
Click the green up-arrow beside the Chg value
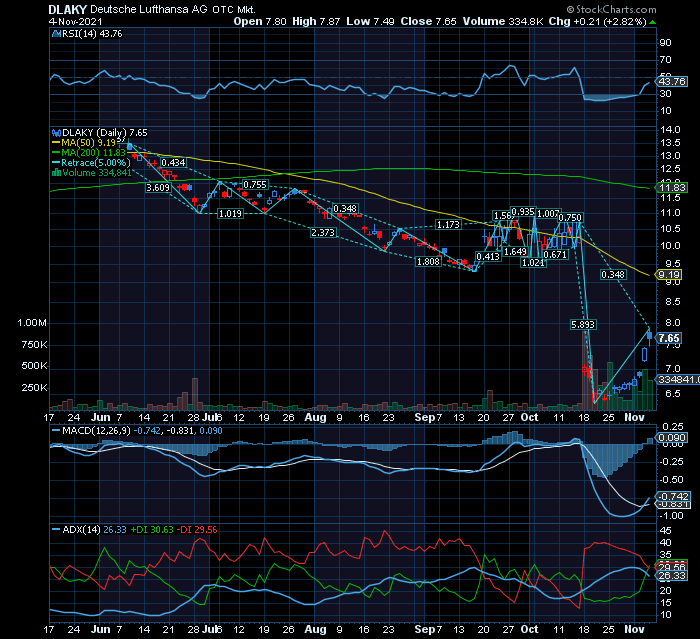[653, 22]
